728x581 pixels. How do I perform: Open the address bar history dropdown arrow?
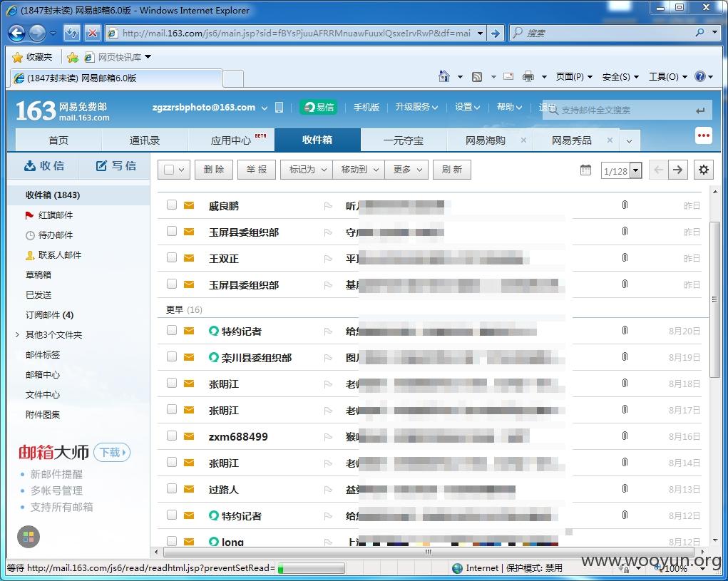pyautogui.click(x=480, y=34)
